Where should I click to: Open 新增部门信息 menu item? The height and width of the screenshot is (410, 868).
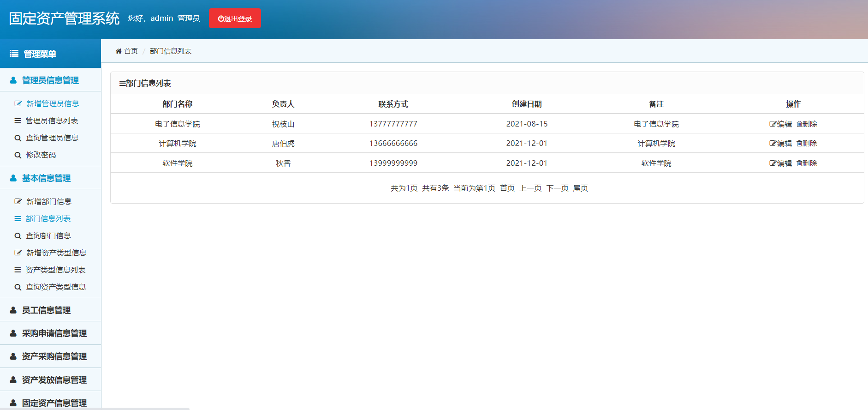point(49,201)
